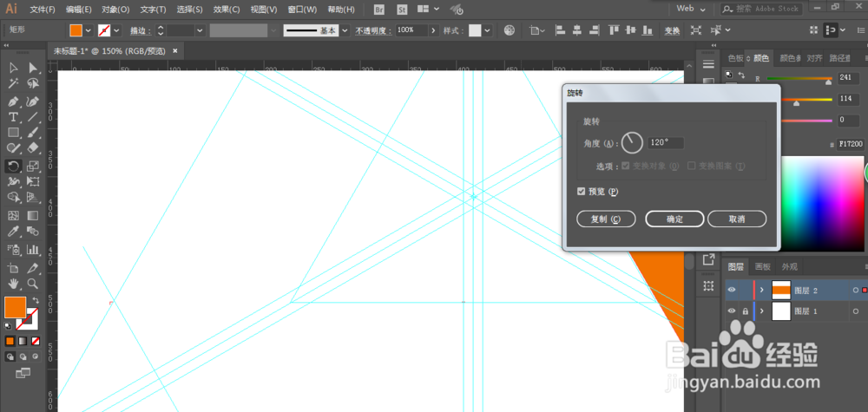
Task: Expand 图层 2 sublayers
Action: point(762,290)
